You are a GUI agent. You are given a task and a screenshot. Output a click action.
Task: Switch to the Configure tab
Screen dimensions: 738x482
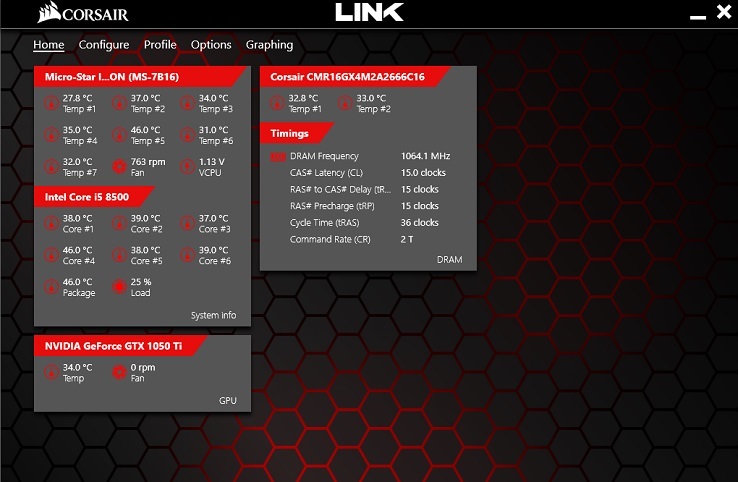(104, 45)
